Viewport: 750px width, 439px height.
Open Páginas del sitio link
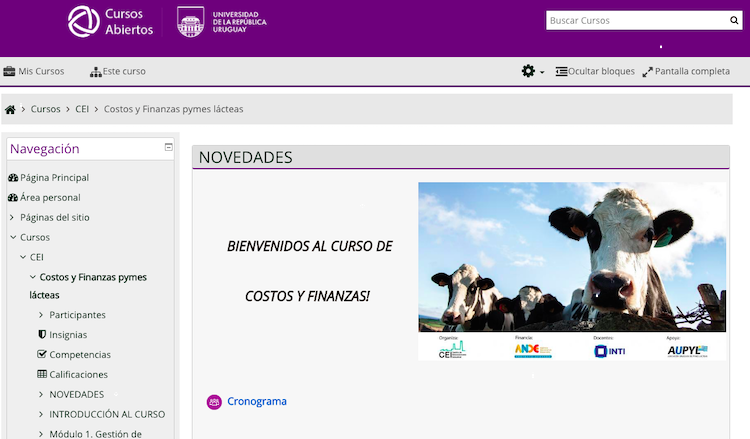55,217
